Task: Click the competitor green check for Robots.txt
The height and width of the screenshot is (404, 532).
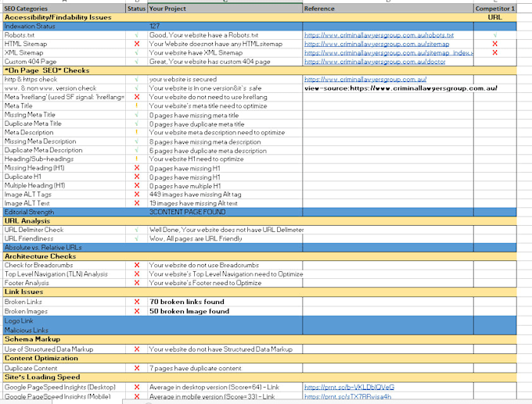Action: pos(495,35)
